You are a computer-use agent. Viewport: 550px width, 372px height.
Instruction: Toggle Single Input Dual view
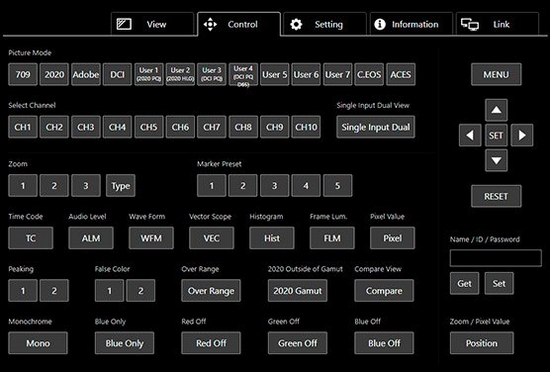click(x=376, y=127)
